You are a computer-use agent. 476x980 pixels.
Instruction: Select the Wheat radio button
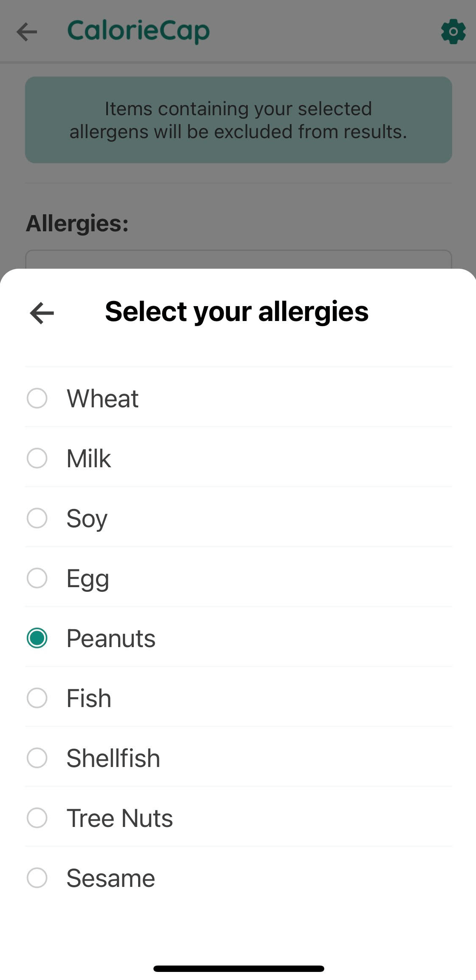pyautogui.click(x=37, y=398)
